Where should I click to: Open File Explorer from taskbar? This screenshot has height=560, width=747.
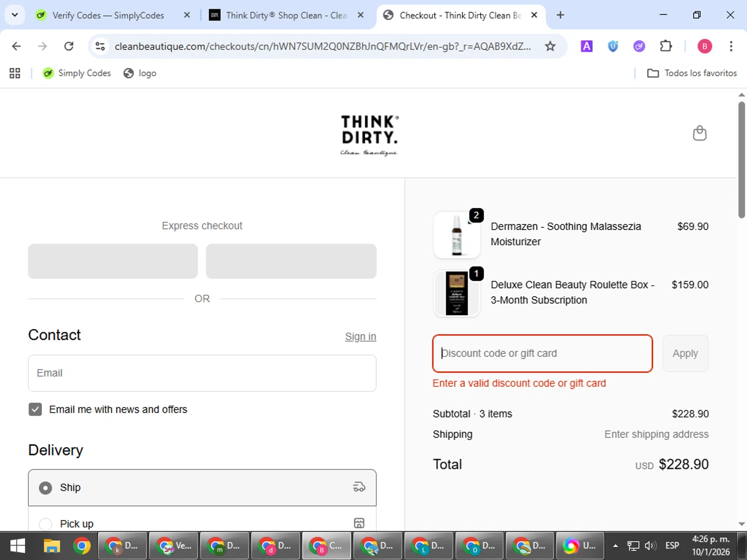point(51,546)
